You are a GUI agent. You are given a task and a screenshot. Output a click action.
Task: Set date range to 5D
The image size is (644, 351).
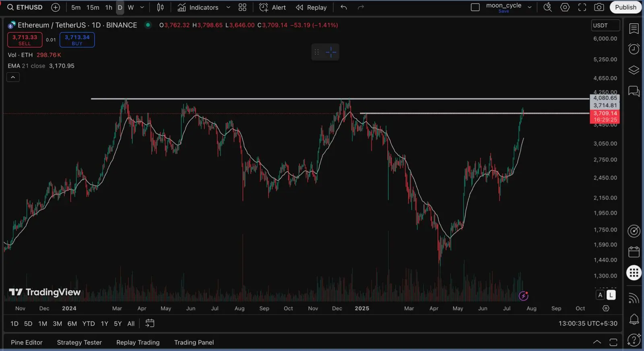(x=28, y=324)
